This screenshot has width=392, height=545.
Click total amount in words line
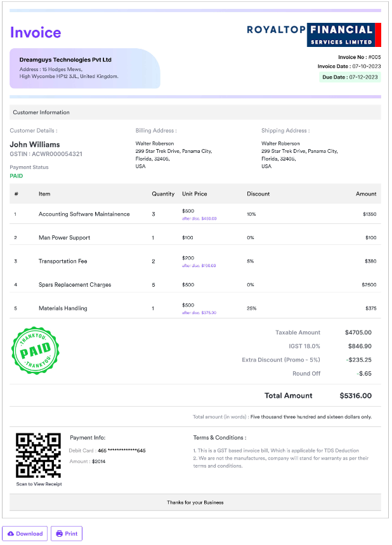[282, 417]
